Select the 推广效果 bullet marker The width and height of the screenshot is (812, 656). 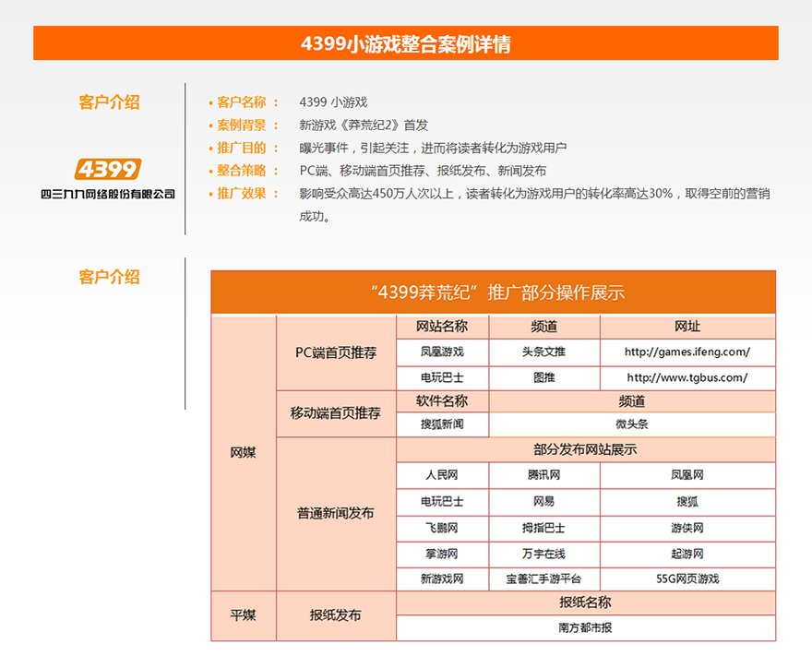tap(209, 193)
